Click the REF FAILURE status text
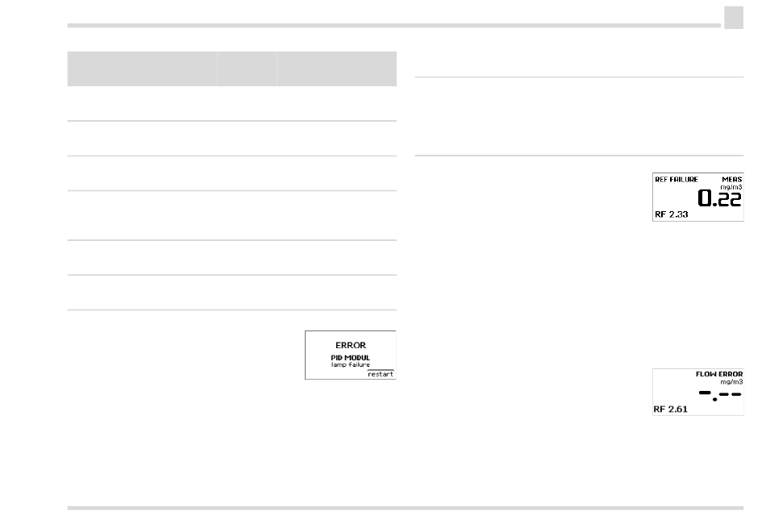This screenshot has width=766, height=532. pyautogui.click(x=676, y=179)
